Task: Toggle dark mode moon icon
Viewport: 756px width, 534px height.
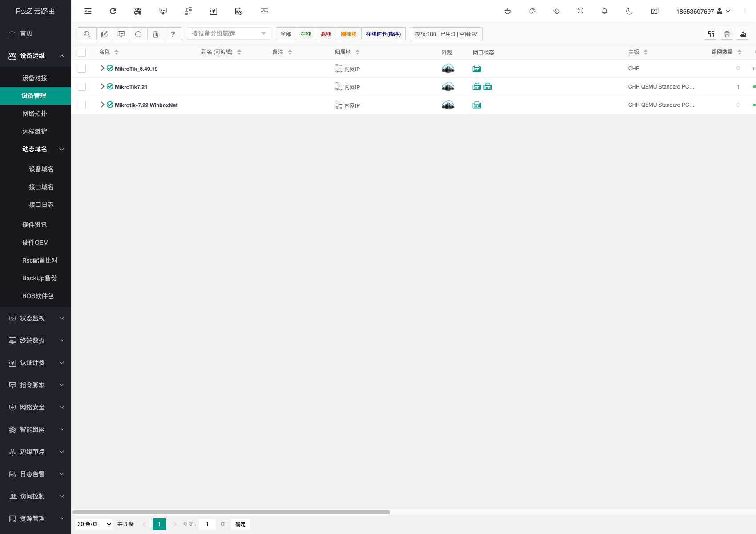Action: (x=629, y=11)
